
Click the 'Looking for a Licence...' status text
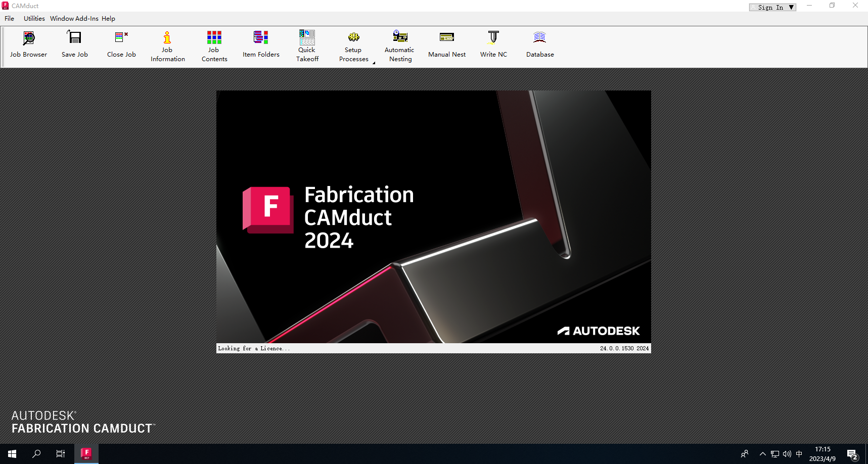[x=254, y=348]
